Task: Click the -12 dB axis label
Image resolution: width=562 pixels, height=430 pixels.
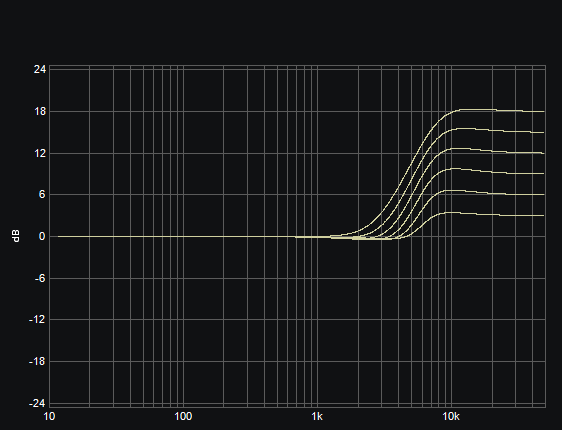Action: [38, 319]
